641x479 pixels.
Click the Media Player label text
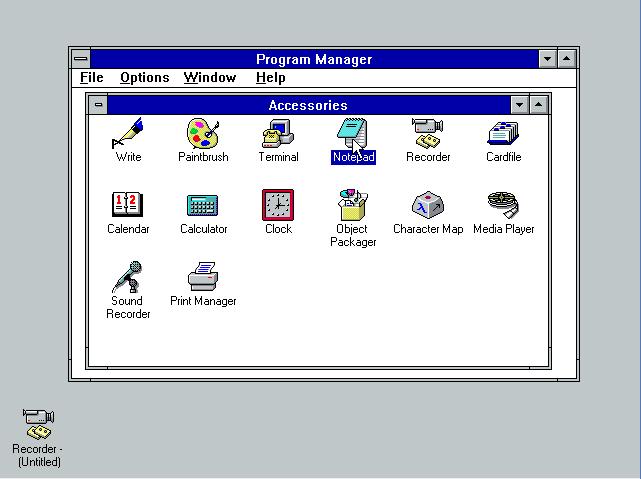504,229
